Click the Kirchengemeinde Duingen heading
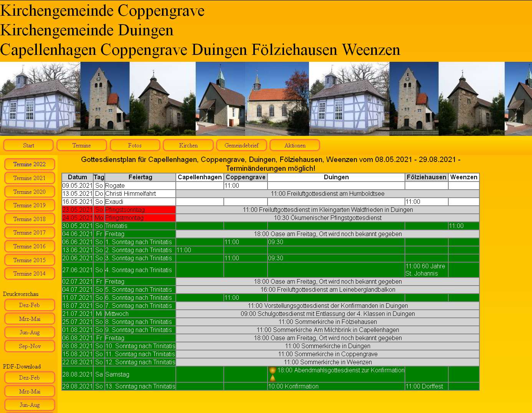 [87, 30]
